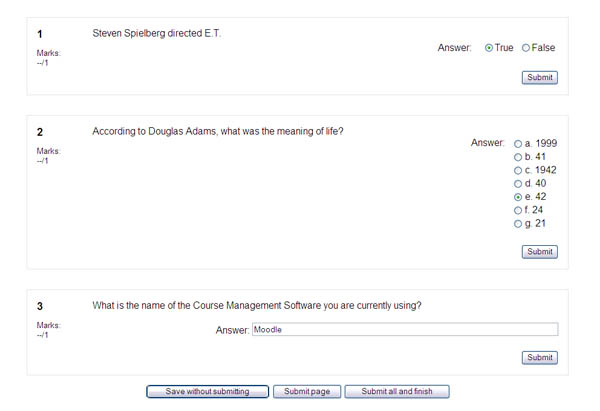Focus the answer field containing Moodle
The width and height of the screenshot is (600, 411).
pos(405,329)
